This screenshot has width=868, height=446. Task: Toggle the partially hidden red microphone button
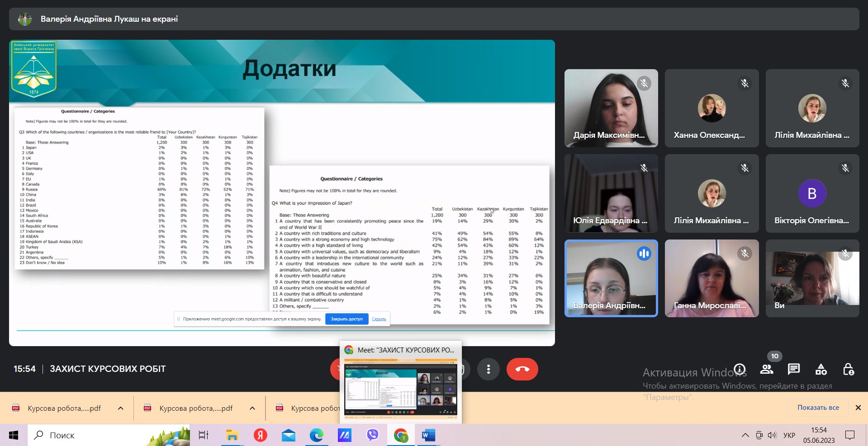click(x=335, y=369)
